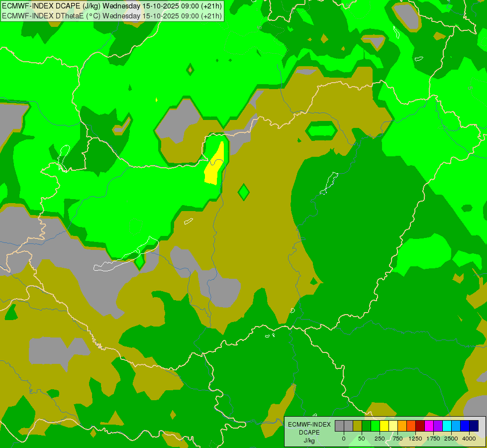Pick the magenta legend swatch
The height and width of the screenshot is (448, 487).
point(429,426)
